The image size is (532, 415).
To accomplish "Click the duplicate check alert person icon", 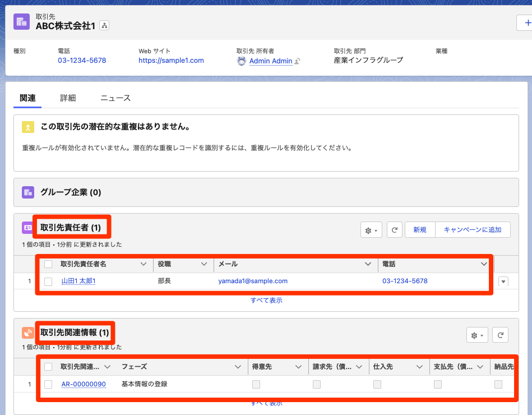I will point(27,128).
